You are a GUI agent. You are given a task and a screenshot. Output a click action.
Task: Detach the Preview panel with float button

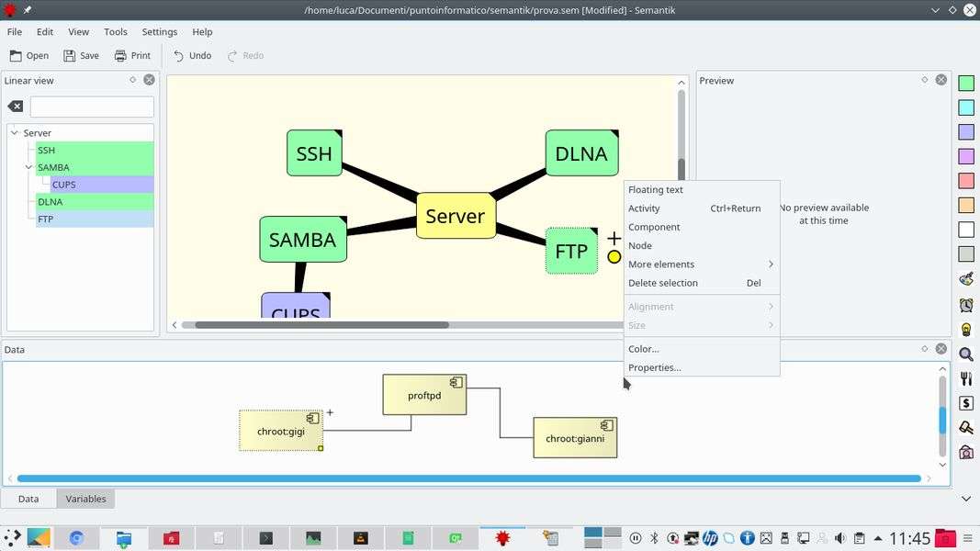(x=925, y=80)
